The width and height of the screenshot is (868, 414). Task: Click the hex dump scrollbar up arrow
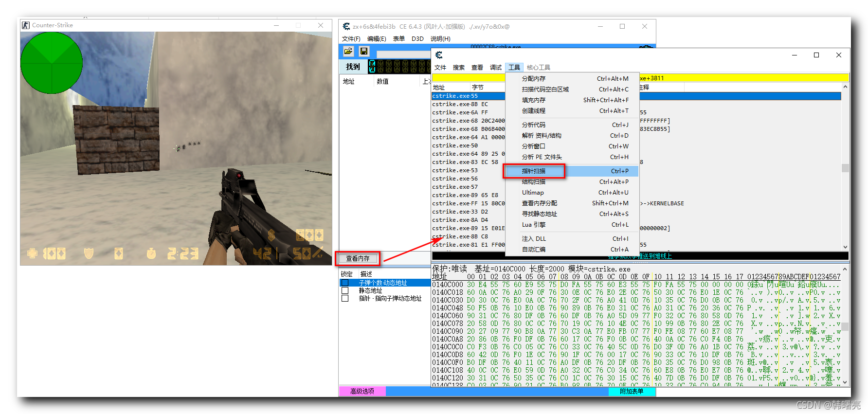point(845,269)
